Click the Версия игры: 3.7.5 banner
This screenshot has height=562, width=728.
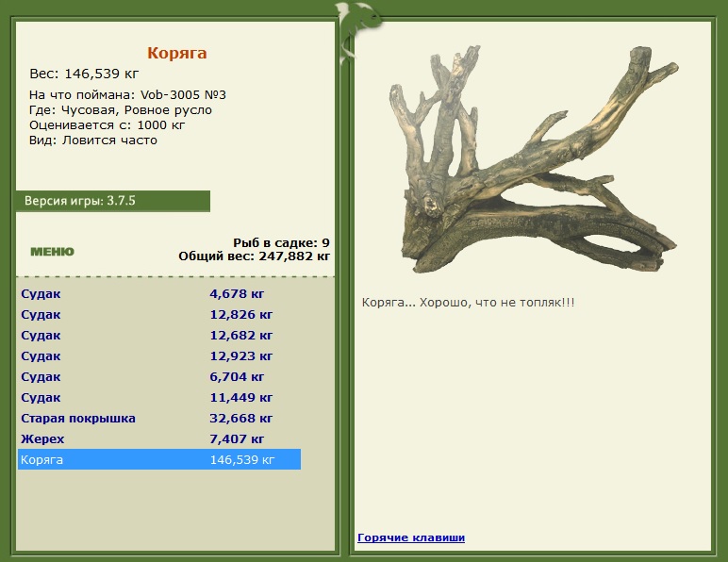point(113,201)
